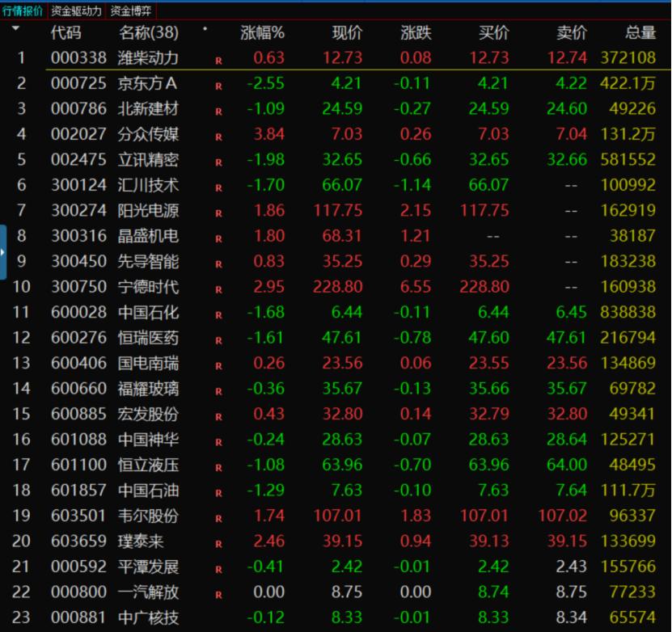This screenshot has height=632, width=672.
Task: Open the dropdown arrow above row numbers
Action: tap(16, 28)
